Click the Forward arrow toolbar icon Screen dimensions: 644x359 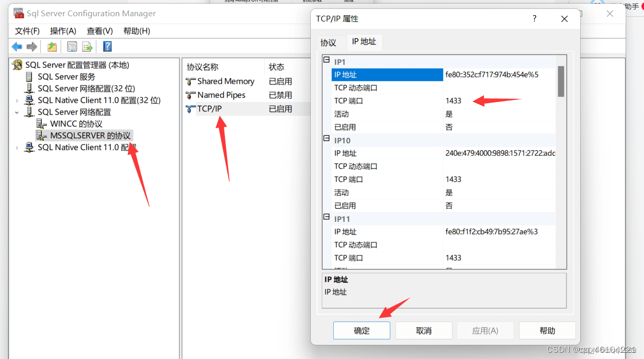[32, 47]
